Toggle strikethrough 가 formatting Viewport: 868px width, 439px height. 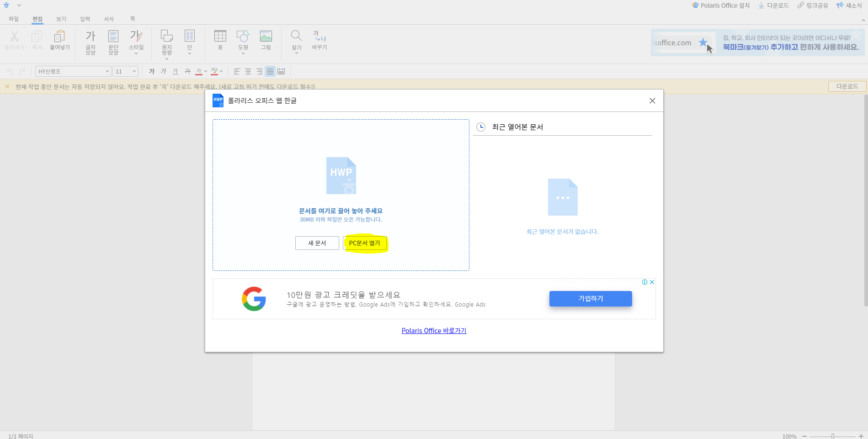coord(187,71)
